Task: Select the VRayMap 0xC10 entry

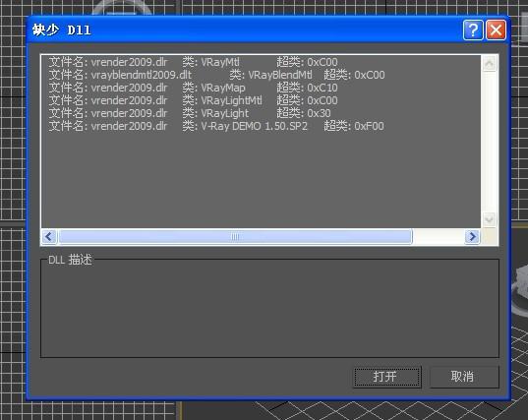Action: pos(194,88)
